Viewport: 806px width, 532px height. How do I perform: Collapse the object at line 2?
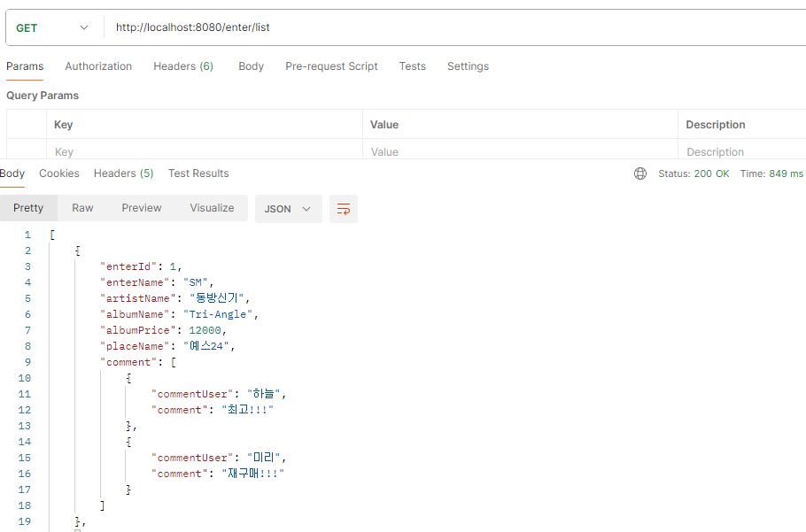click(78, 251)
